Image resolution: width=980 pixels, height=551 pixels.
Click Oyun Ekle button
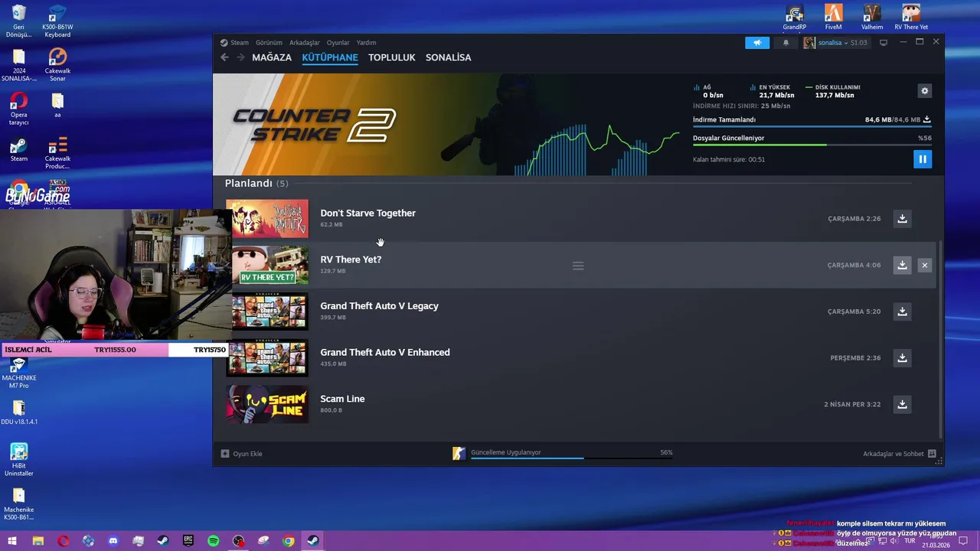pyautogui.click(x=241, y=454)
